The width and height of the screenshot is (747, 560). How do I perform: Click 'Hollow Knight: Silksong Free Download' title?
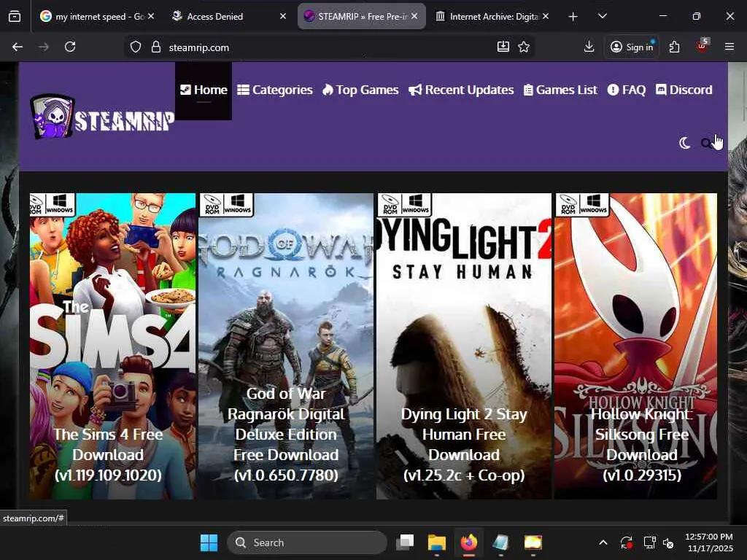tap(642, 444)
